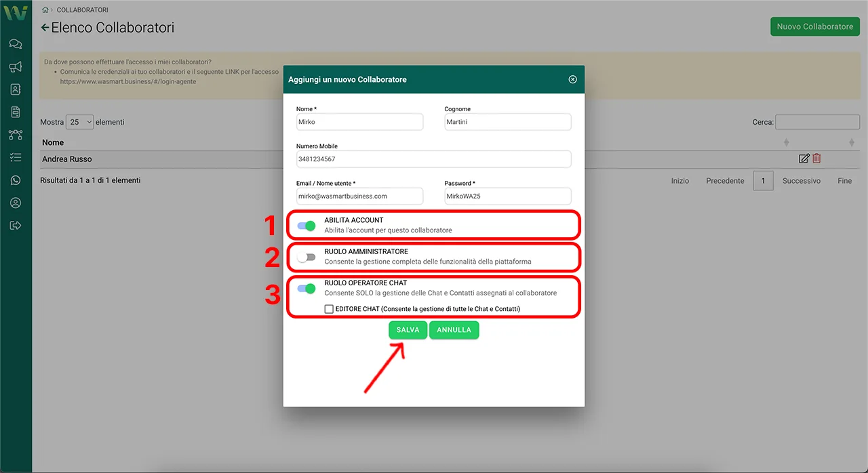This screenshot has height=473, width=868.
Task: Click the wasmart.business login-agente URL text
Action: 128,81
